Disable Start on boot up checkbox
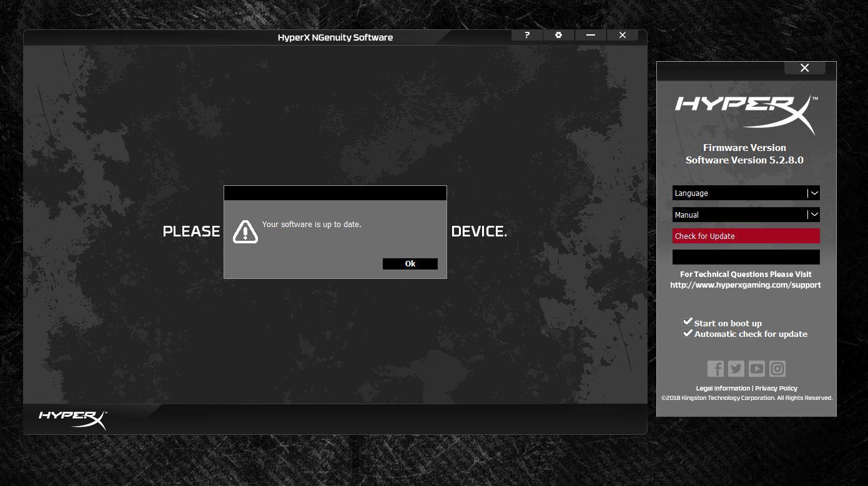The image size is (868, 486). (688, 323)
